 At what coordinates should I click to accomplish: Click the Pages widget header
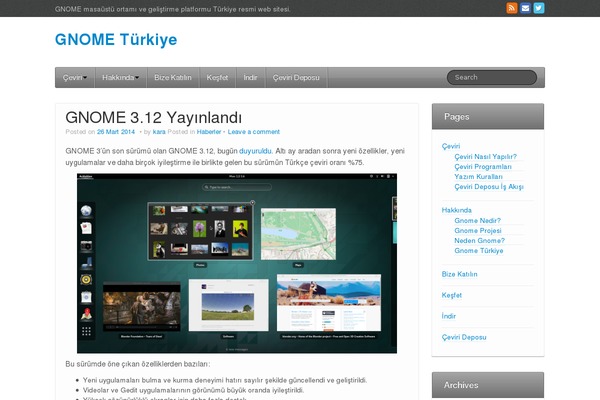(x=488, y=116)
